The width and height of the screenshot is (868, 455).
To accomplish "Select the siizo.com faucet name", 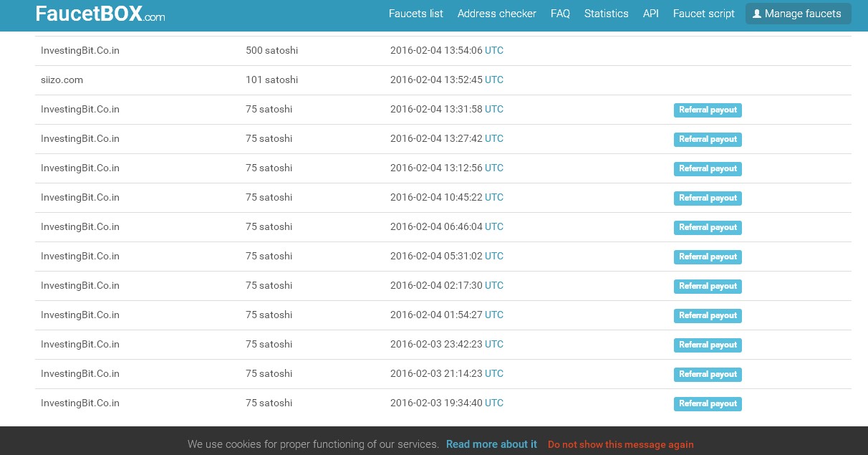I will [62, 80].
